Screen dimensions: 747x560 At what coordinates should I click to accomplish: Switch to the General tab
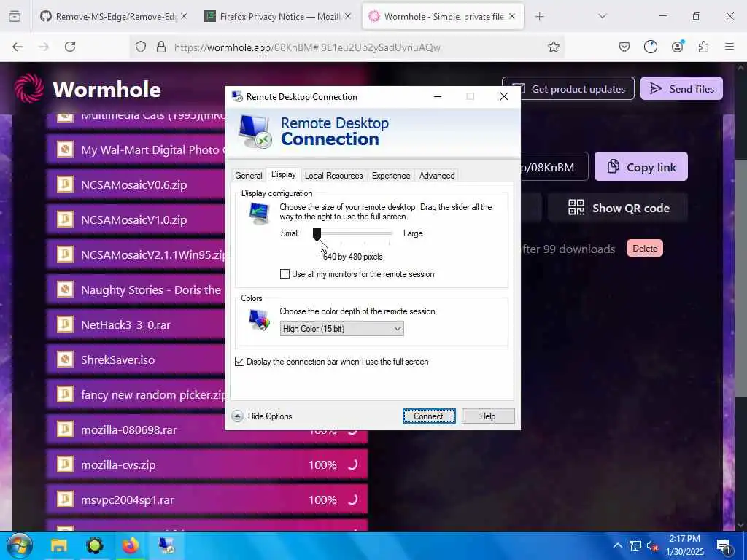coord(249,175)
